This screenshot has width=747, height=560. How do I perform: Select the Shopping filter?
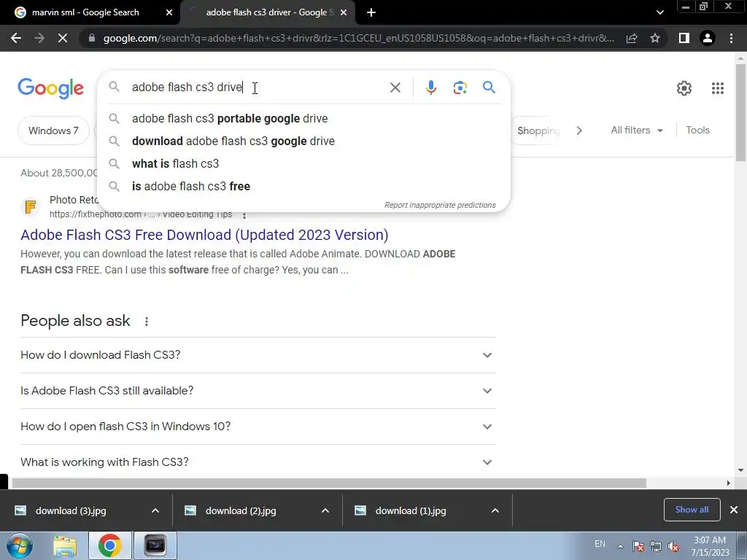(x=538, y=131)
